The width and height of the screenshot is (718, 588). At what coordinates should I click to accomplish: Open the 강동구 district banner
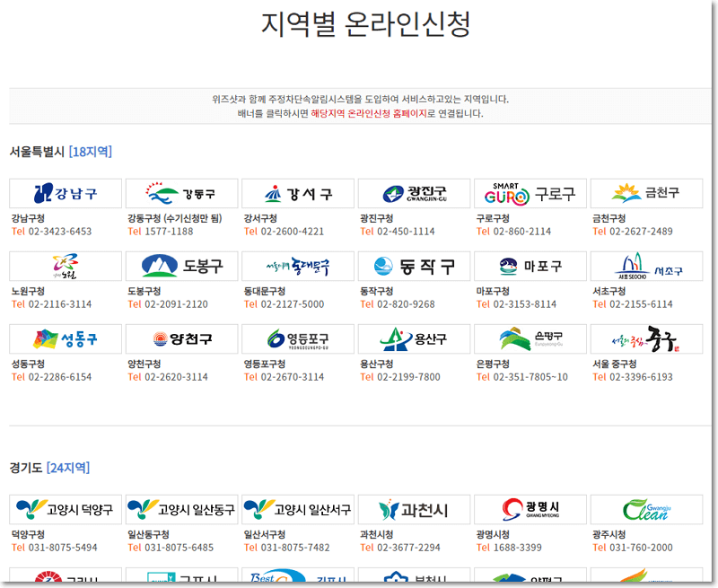point(182,194)
